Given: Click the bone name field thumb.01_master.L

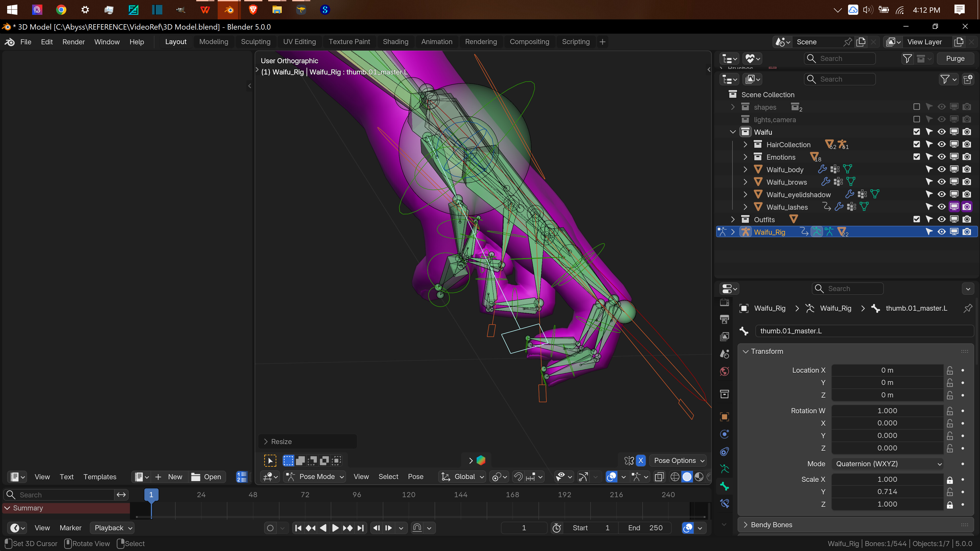Looking at the screenshot, I should 864,331.
